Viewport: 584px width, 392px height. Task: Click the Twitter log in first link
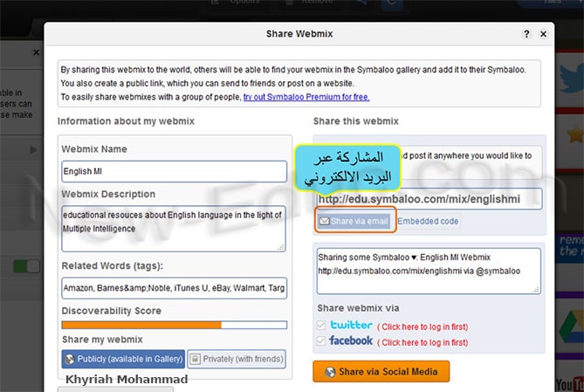tap(423, 327)
